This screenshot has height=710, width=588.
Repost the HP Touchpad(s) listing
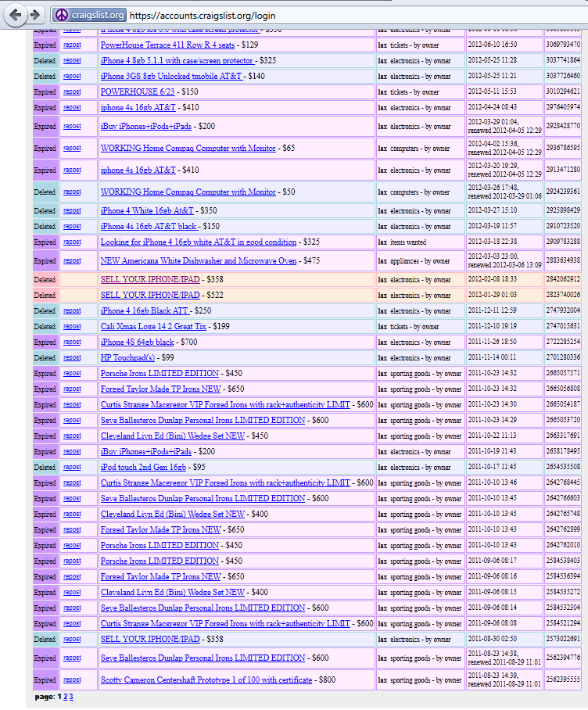pos(72,358)
